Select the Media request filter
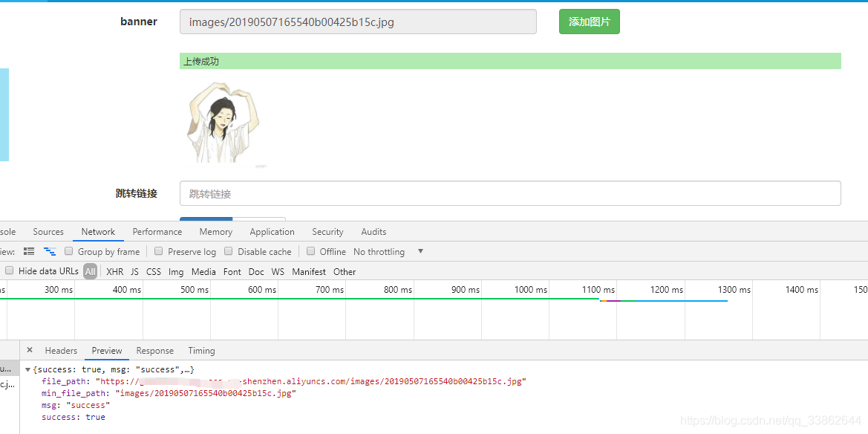Viewport: 868px width, 434px height. pyautogui.click(x=203, y=271)
